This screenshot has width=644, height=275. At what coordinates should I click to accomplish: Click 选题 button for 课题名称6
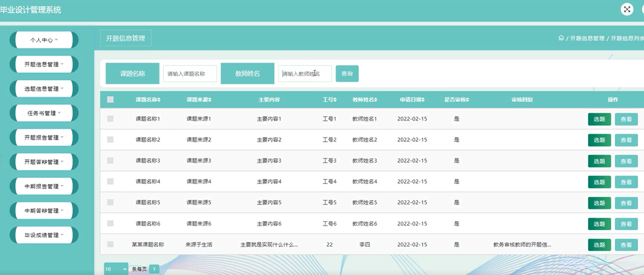coord(599,224)
